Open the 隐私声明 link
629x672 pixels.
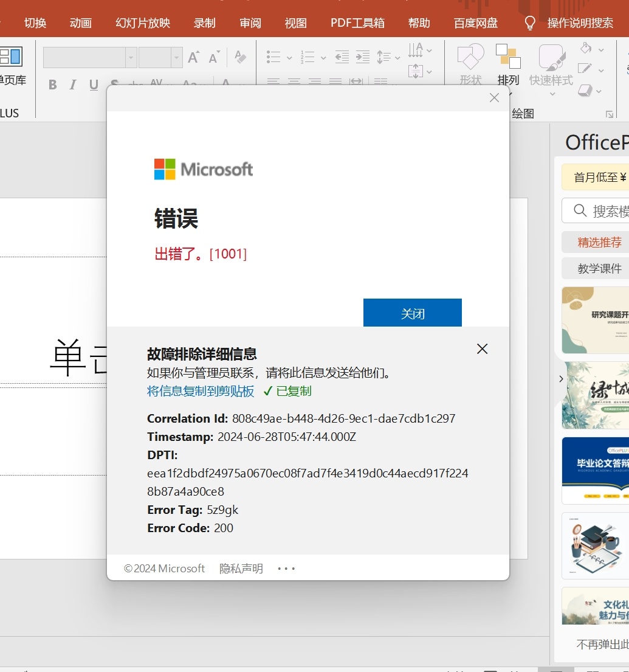(x=241, y=568)
